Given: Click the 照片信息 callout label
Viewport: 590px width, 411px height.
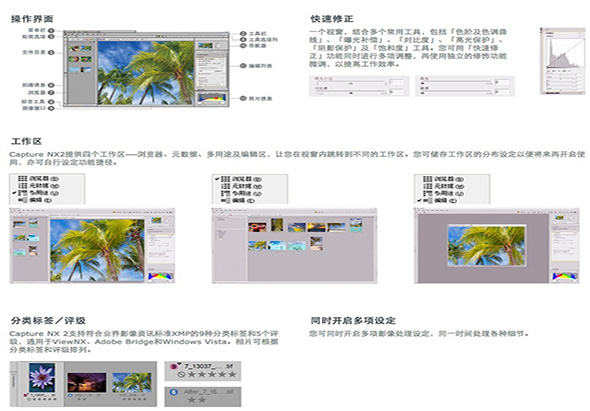Looking at the screenshot, I should (x=260, y=98).
